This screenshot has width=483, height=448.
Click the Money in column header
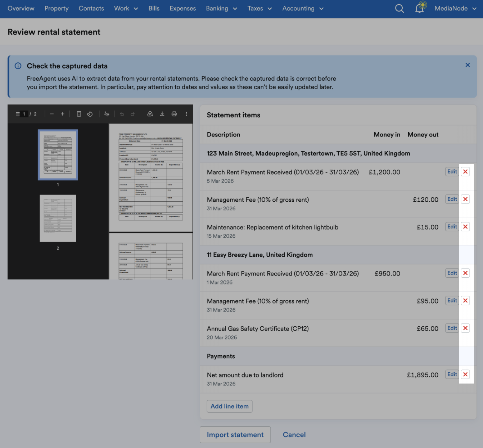coord(387,135)
